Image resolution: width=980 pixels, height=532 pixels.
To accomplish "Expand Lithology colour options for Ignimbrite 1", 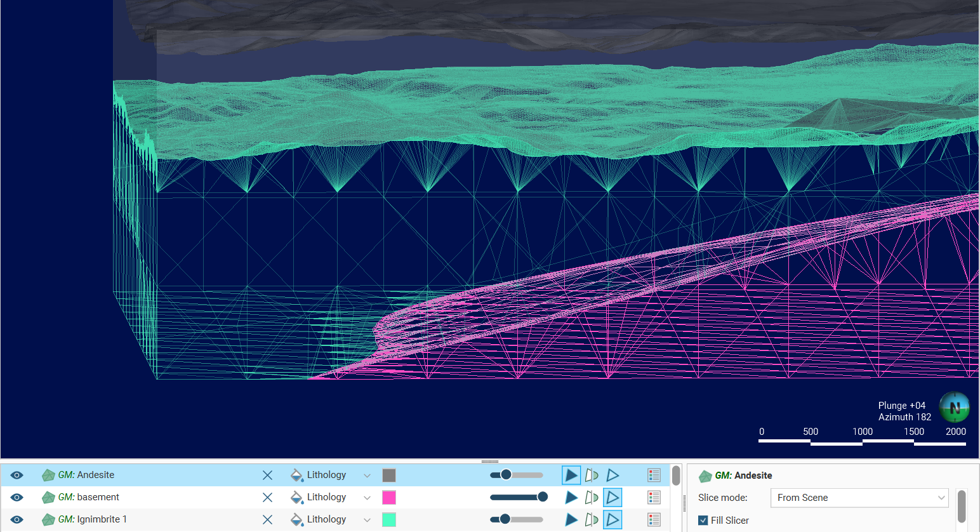I will [367, 520].
